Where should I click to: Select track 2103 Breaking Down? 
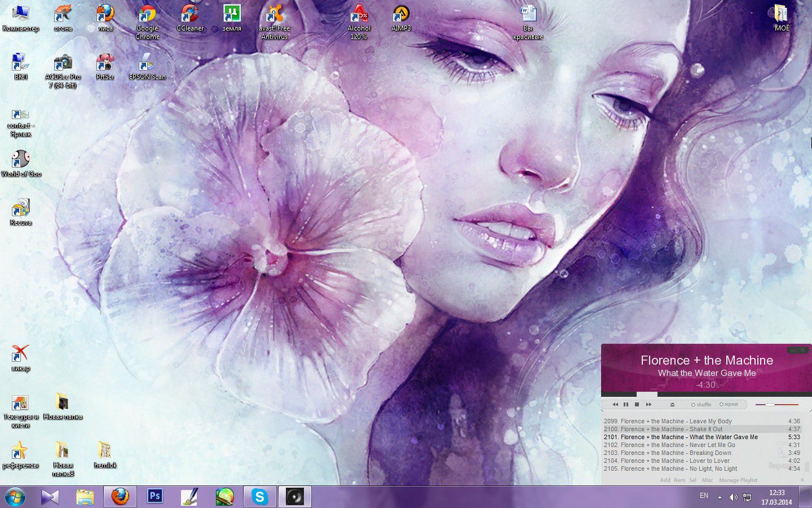point(702,453)
